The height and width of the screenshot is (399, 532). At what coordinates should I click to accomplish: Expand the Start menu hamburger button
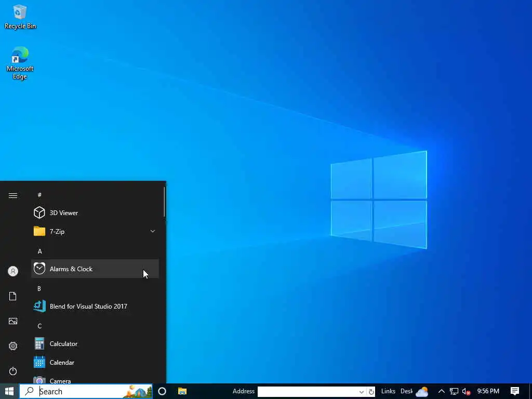[13, 195]
